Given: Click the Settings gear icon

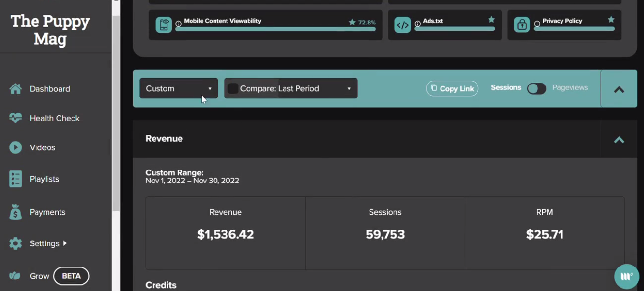Looking at the screenshot, I should [15, 243].
